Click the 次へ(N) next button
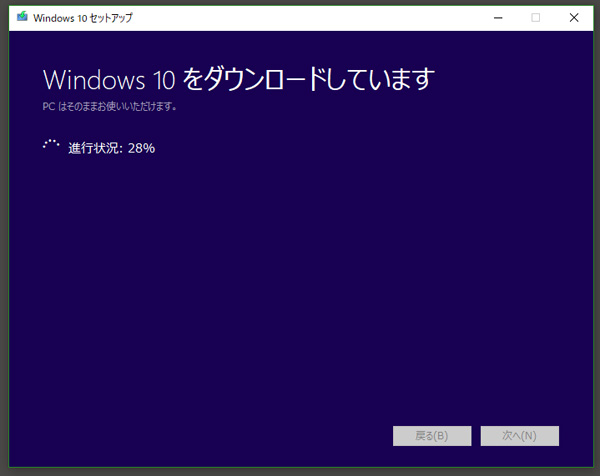The image size is (600, 476). click(520, 436)
